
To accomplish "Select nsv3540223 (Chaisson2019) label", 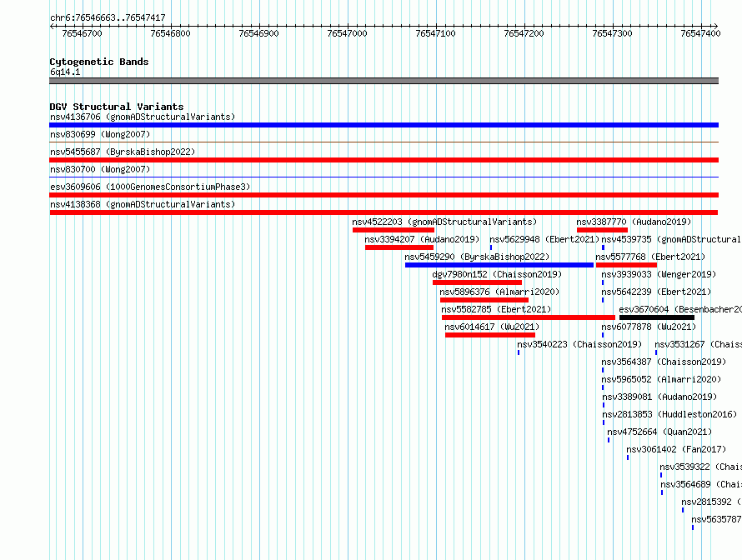I will point(579,344).
